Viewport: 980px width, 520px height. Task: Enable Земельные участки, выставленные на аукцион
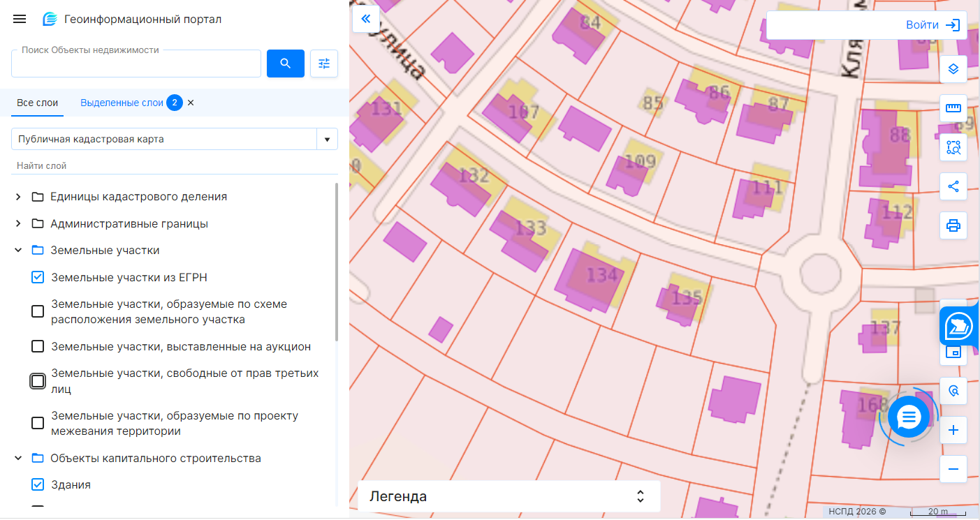pos(38,347)
